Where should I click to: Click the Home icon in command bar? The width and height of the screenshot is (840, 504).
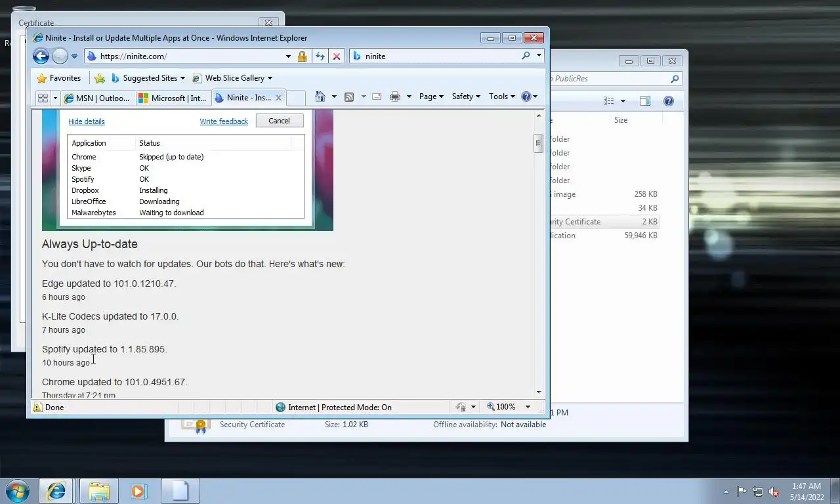pos(320,96)
